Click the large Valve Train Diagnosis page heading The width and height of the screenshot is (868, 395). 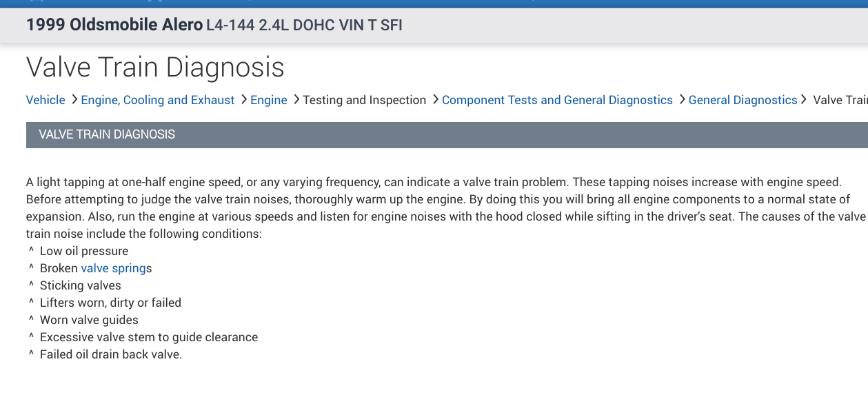[155, 68]
